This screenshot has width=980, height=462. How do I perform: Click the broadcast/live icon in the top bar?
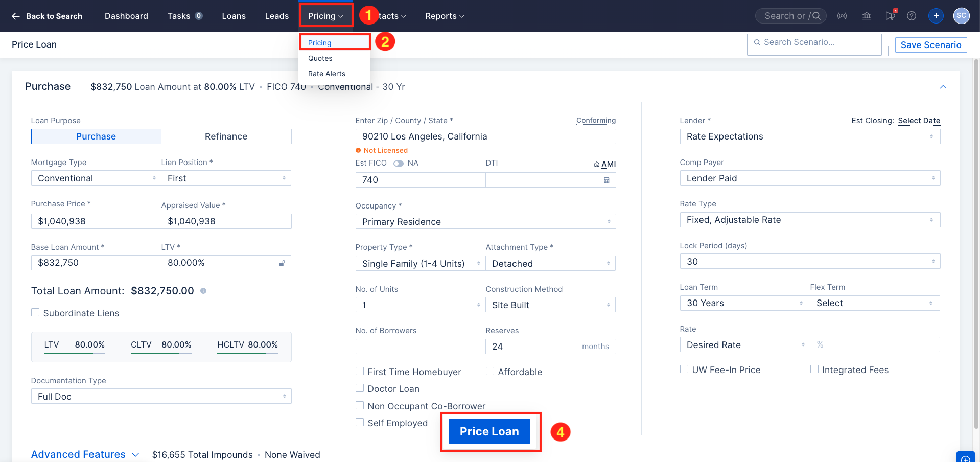tap(842, 16)
